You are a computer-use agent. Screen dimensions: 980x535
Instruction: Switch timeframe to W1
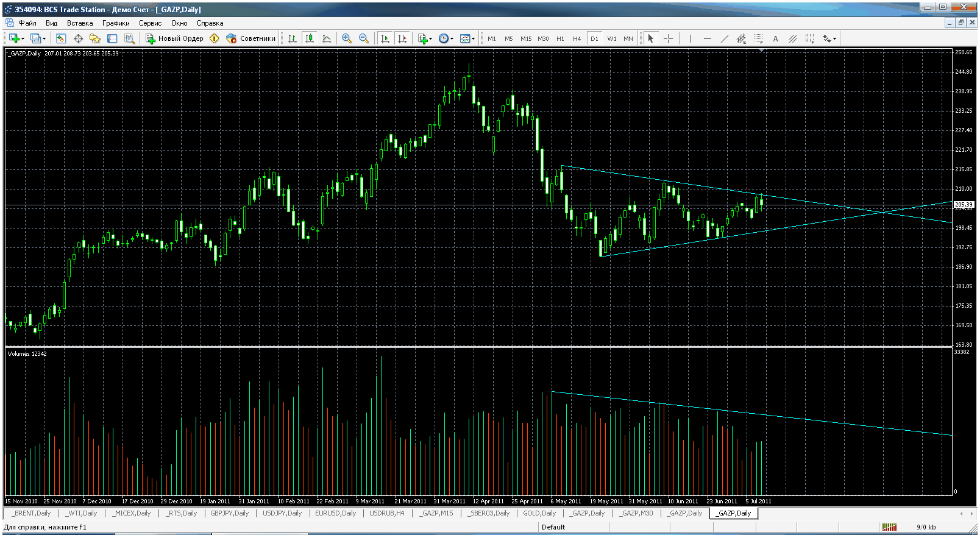click(x=612, y=38)
